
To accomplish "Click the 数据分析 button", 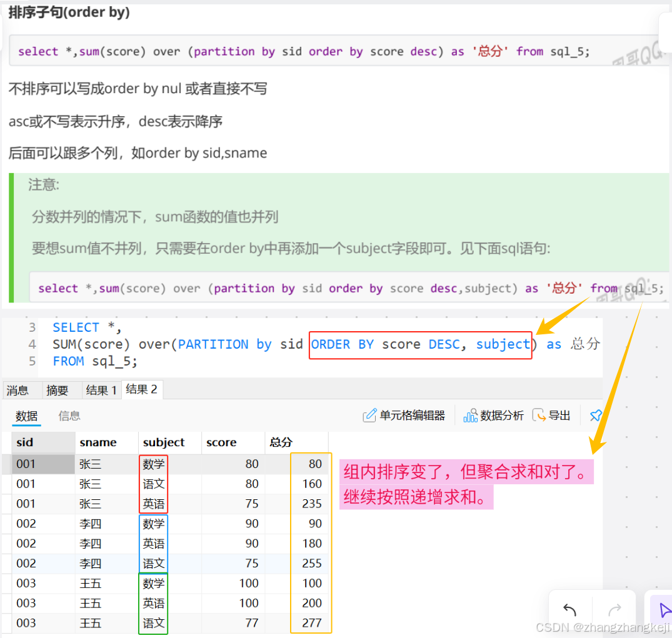I will [x=493, y=415].
